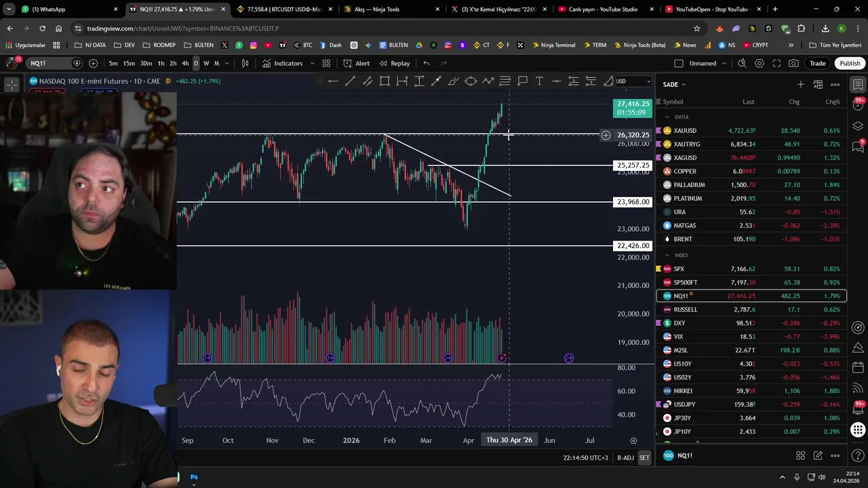Viewport: 868px width, 488px height.
Task: Expand hidden bookmarks chevron in bookmarks bar
Action: 791,45
